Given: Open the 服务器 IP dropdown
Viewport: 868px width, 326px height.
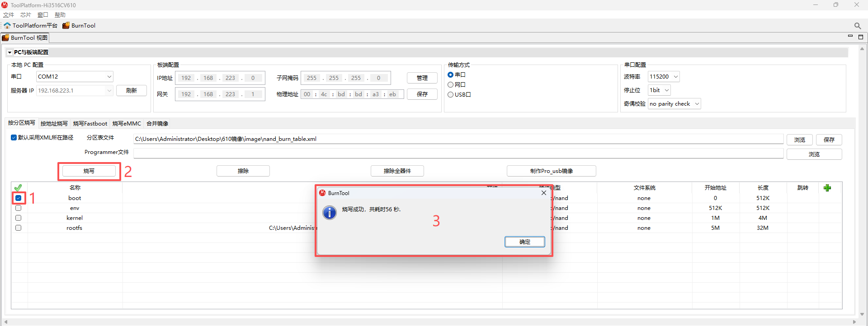Looking at the screenshot, I should click(75, 90).
